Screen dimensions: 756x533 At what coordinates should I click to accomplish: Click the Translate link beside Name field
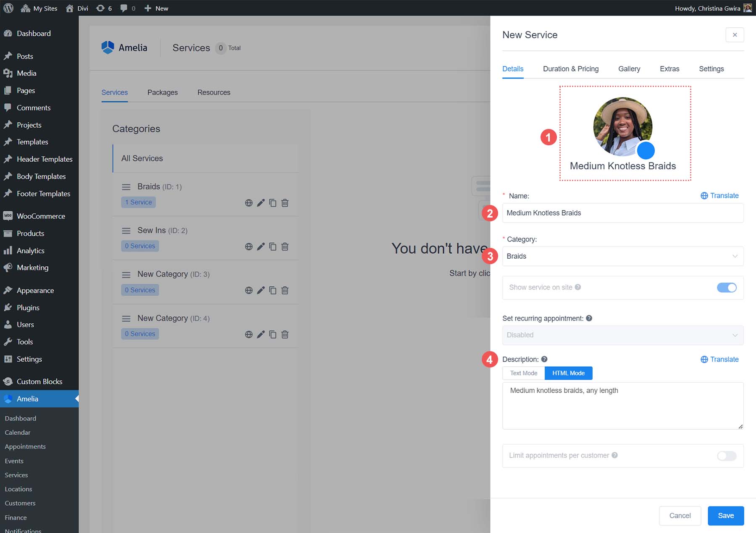719,196
